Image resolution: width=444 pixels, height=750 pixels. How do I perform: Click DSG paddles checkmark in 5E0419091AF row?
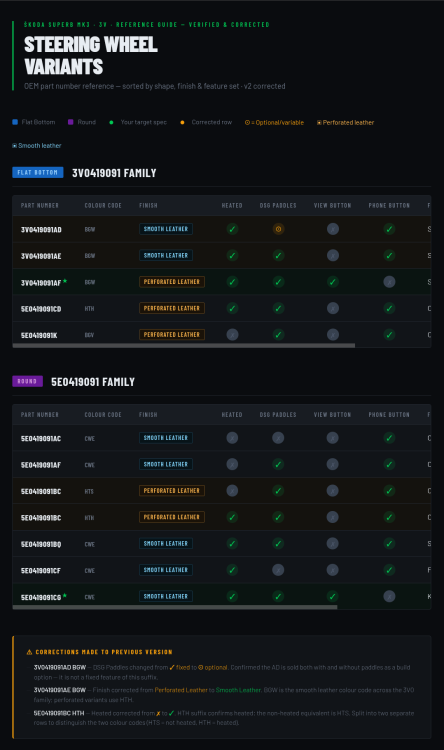[x=278, y=464]
